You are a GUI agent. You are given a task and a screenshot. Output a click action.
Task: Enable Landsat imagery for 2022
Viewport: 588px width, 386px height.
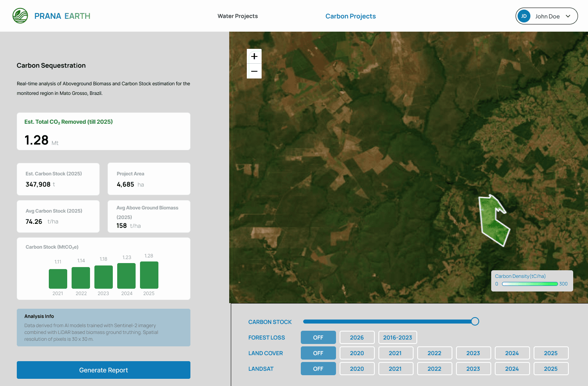click(x=434, y=369)
